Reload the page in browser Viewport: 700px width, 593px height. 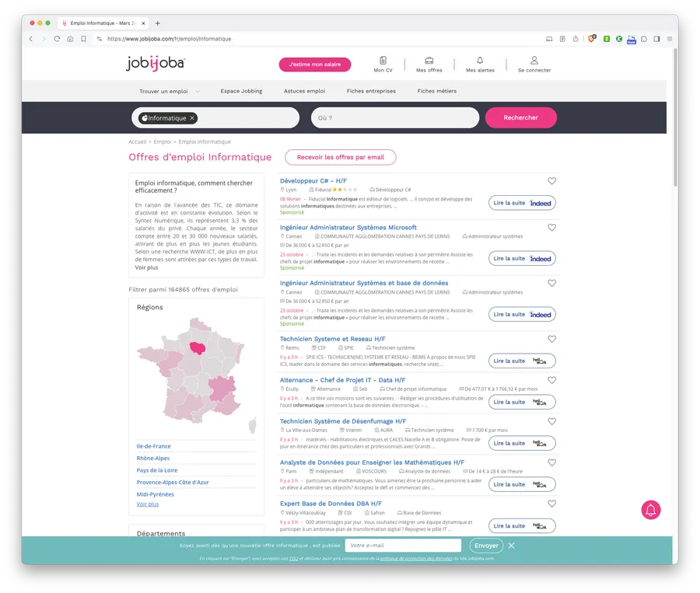pyautogui.click(x=57, y=39)
